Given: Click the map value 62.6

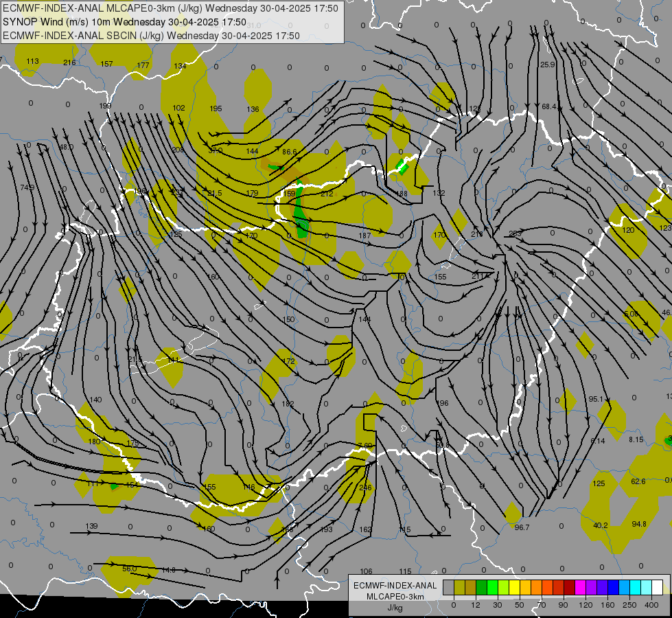Looking at the screenshot, I should tap(638, 481).
